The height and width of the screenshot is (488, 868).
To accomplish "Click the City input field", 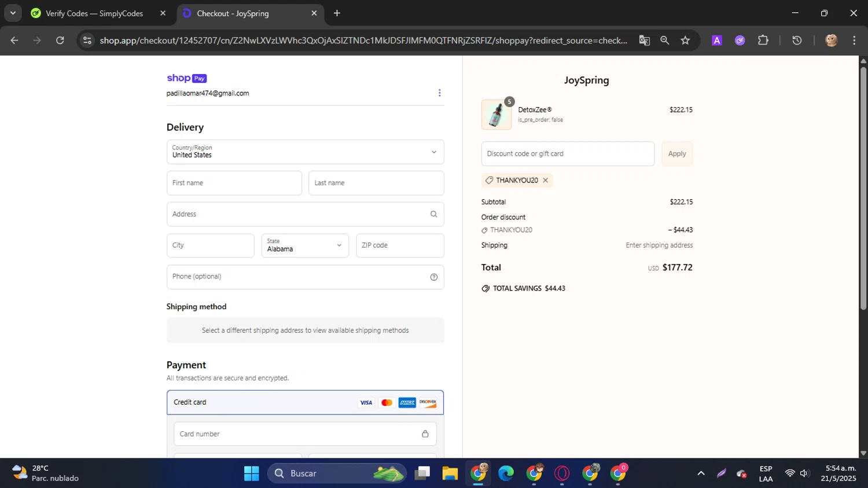I will [211, 245].
